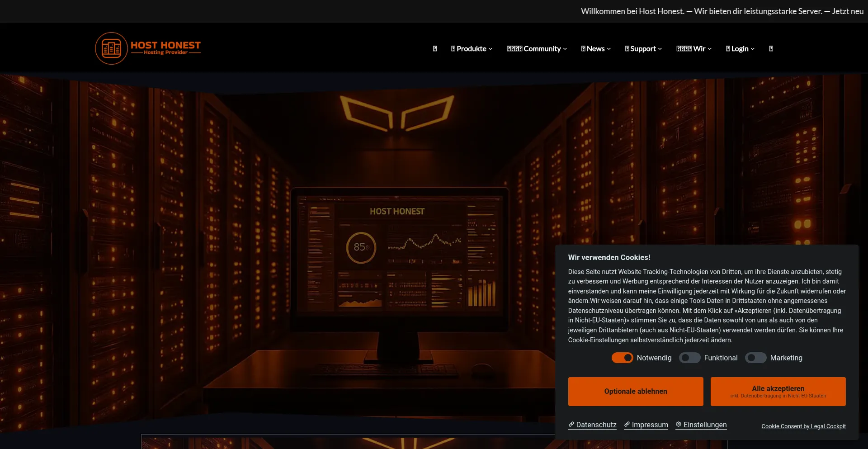This screenshot has height=449, width=868.
Task: Click the gear icon beside Einstellungen
Action: (679, 425)
